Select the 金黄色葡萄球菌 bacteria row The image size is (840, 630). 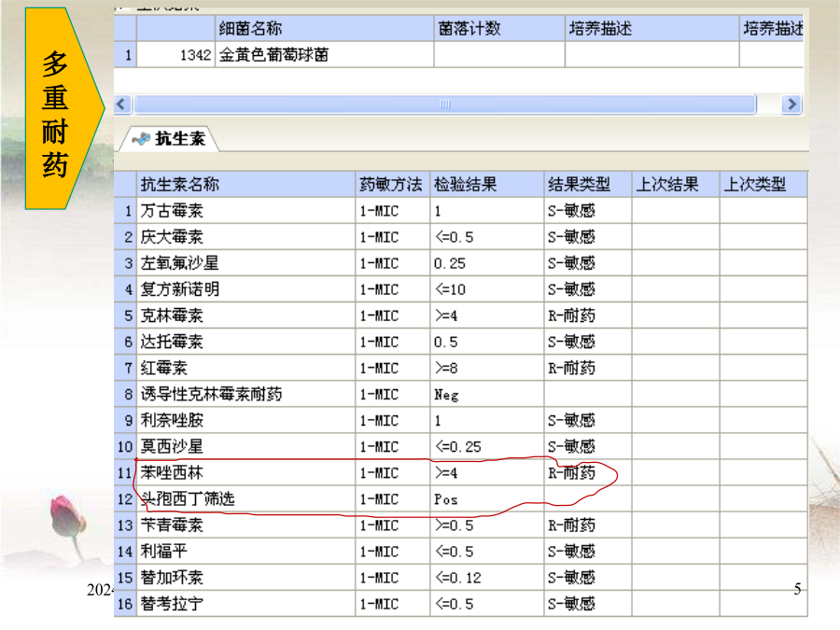pos(273,55)
